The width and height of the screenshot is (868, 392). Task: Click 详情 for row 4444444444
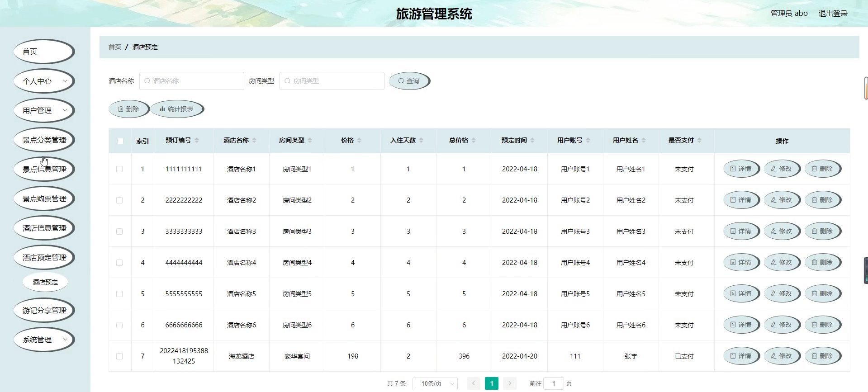[x=741, y=262]
